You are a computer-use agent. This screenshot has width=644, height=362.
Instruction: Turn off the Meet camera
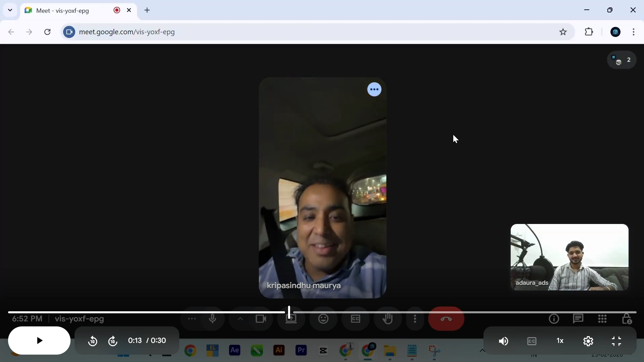click(261, 319)
